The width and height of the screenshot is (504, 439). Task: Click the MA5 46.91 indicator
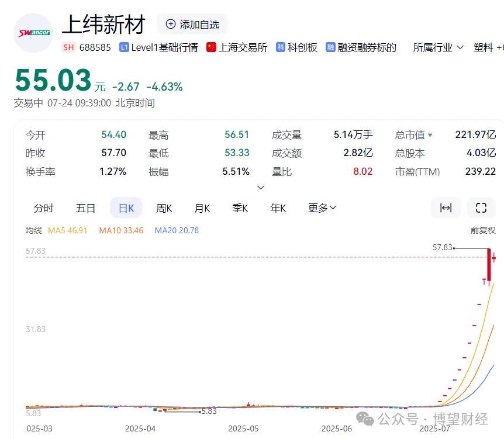(67, 230)
